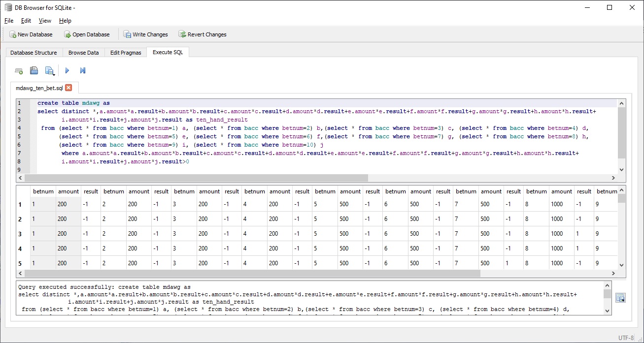The width and height of the screenshot is (644, 343).
Task: Click the results table vertical scrollbar thumb
Action: point(621,198)
